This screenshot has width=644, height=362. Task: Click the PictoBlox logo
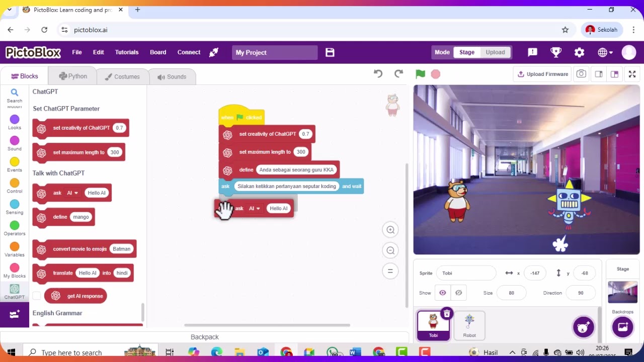[x=33, y=52]
